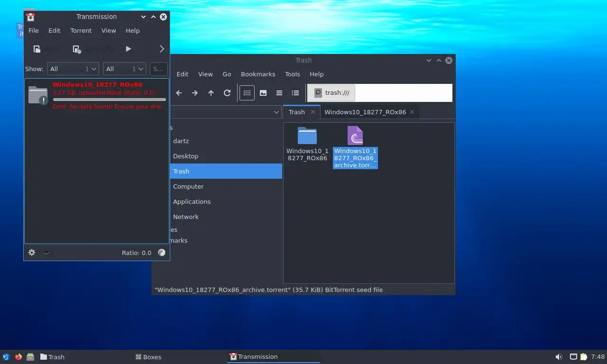Click the statistics icon beside Ratio 0.0

[x=162, y=253]
